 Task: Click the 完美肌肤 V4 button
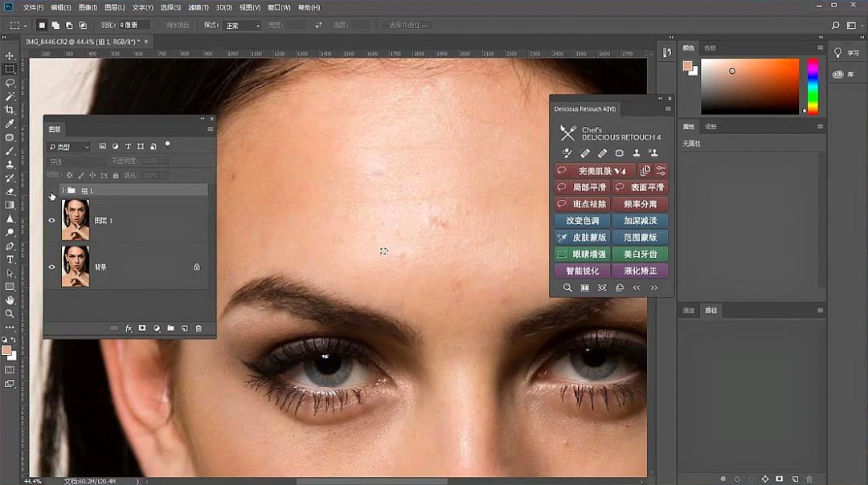click(595, 171)
